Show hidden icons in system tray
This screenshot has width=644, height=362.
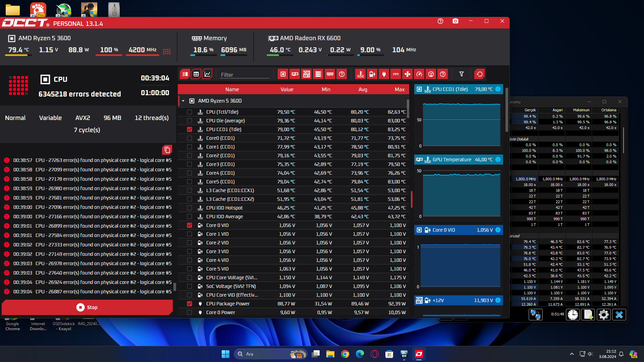tap(572, 354)
